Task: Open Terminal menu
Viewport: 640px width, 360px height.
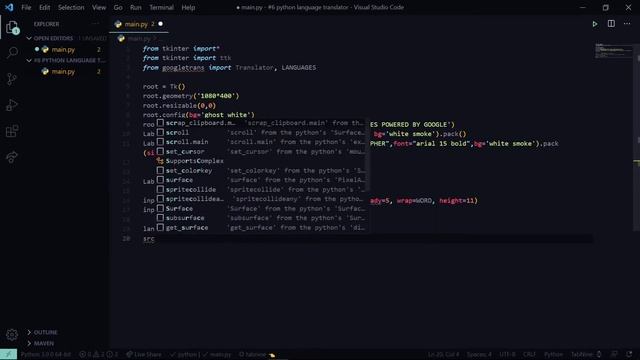Action: pyautogui.click(x=161, y=7)
